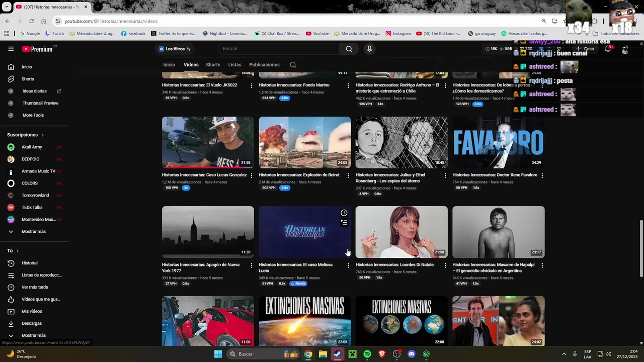644x362 pixels.
Task: Open options for Explosión de Beirut
Action: [x=348, y=175]
